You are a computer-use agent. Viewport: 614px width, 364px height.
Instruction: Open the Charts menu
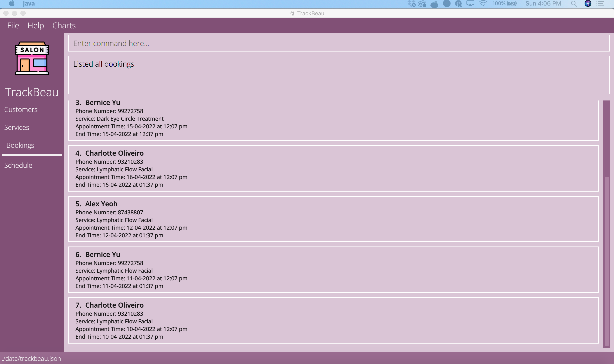point(64,26)
